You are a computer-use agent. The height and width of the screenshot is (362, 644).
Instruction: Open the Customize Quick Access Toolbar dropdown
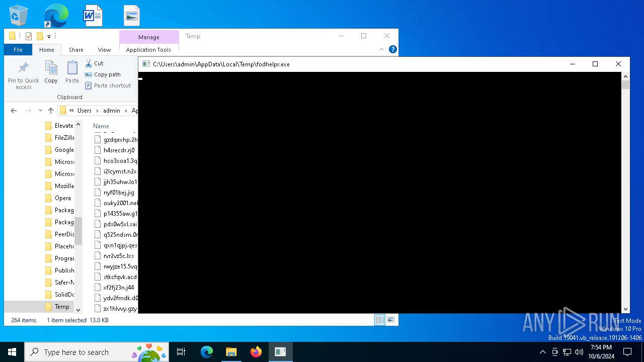coord(49,36)
